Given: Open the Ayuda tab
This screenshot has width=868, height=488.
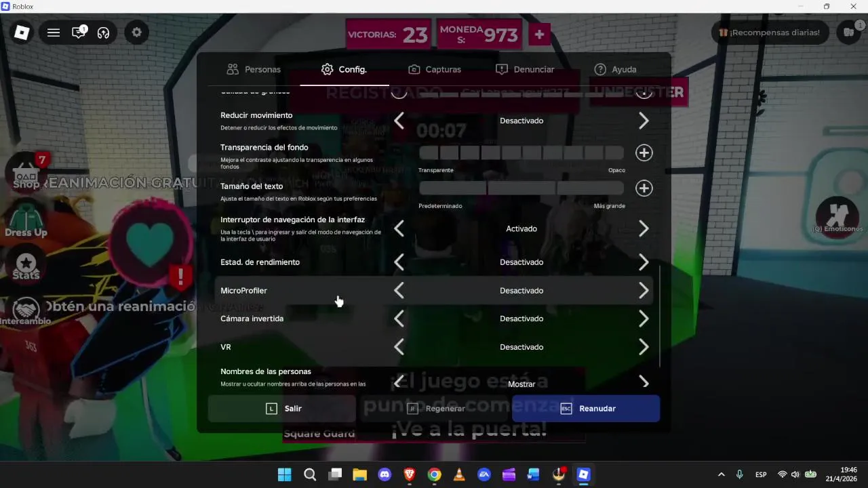Looking at the screenshot, I should (x=615, y=69).
